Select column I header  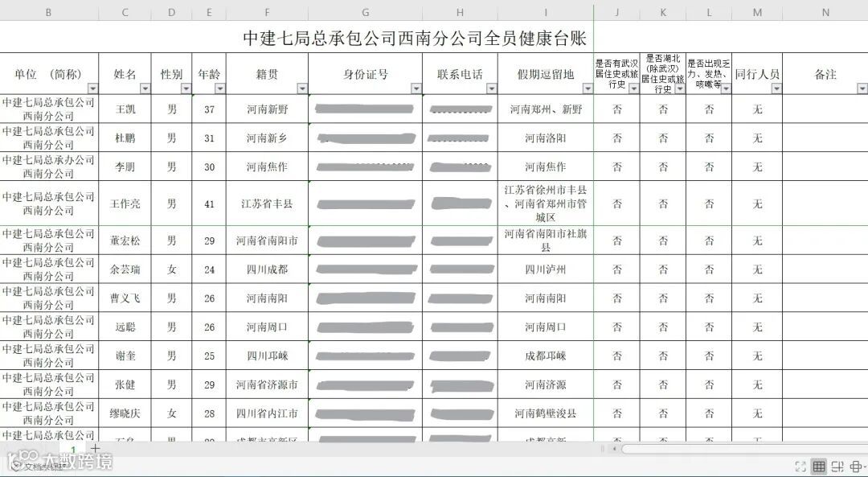coord(546,12)
